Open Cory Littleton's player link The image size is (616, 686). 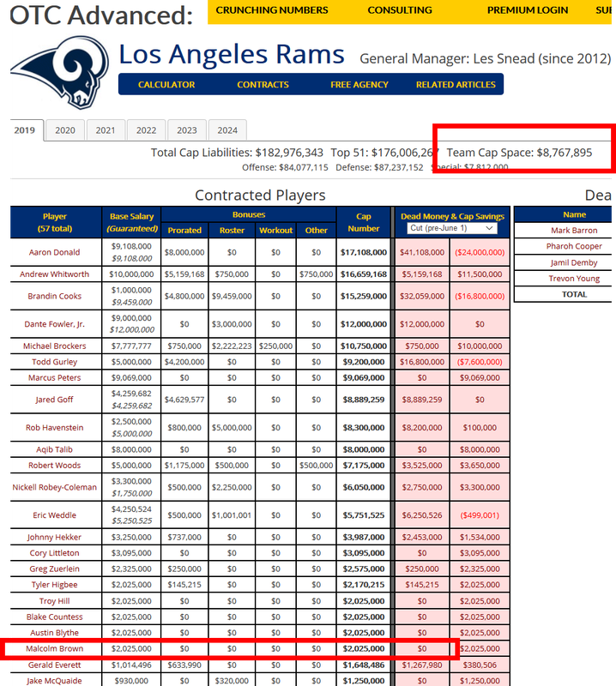54,553
